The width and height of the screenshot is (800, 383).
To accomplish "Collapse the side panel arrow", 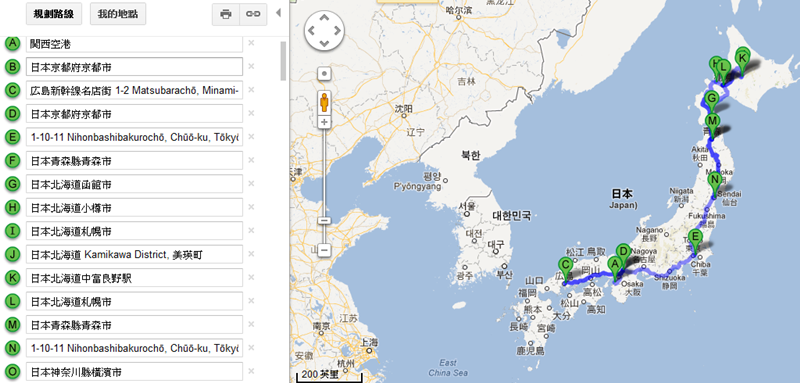I will [278, 13].
